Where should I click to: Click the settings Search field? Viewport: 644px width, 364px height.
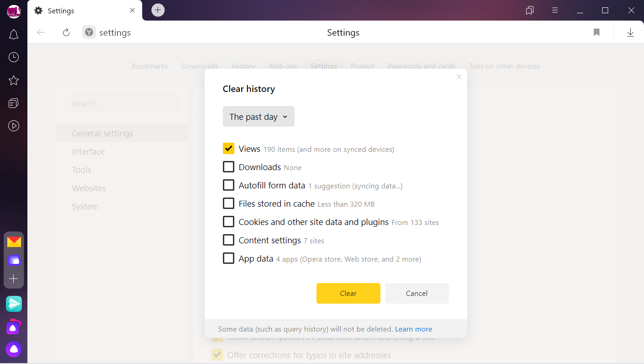pyautogui.click(x=122, y=104)
